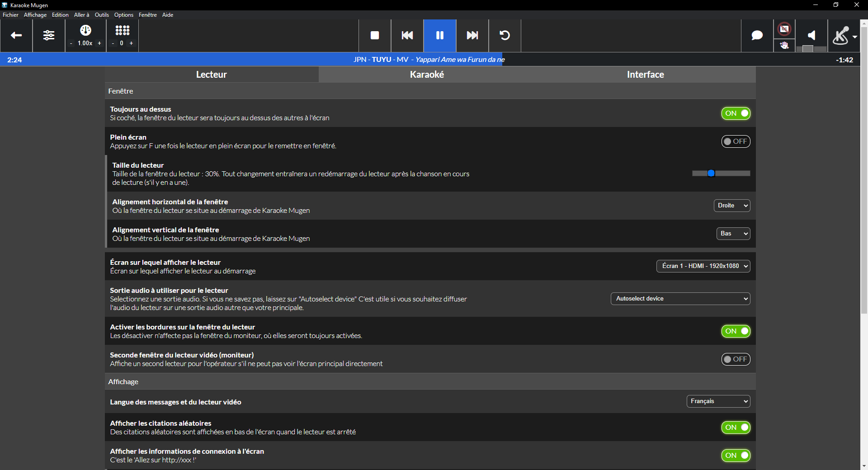Increase playback speed with plus next to 1.00x
Viewport: 868px width, 470px height.
[99, 43]
